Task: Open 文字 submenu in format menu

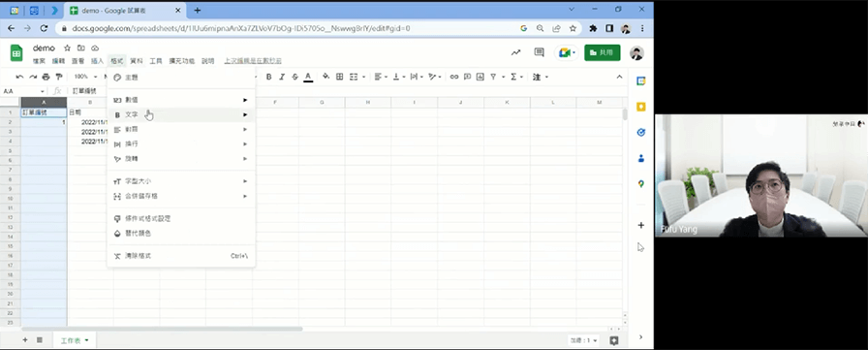Action: point(180,114)
